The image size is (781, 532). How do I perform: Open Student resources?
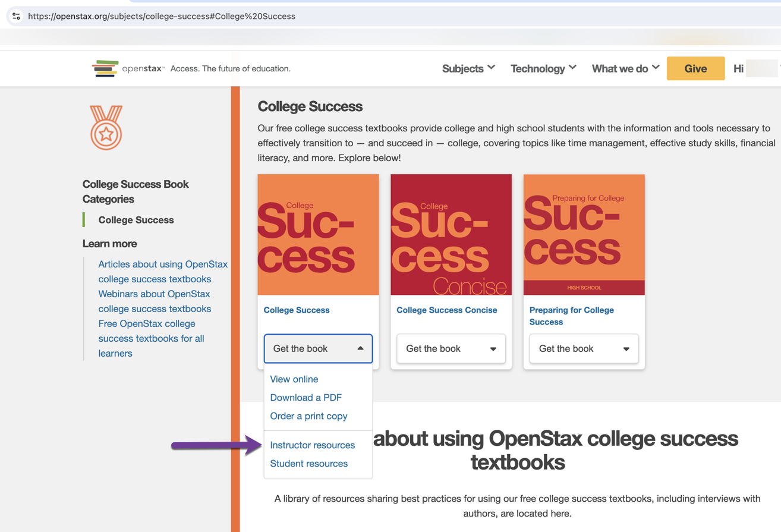point(308,463)
